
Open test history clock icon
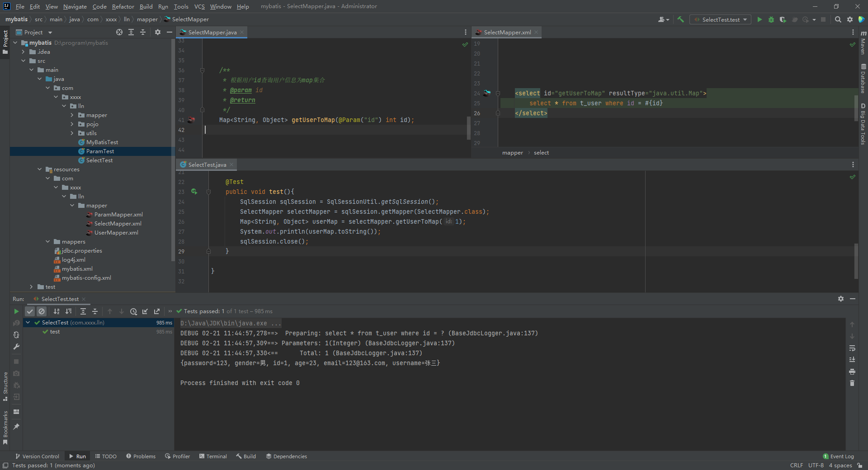coord(133,311)
